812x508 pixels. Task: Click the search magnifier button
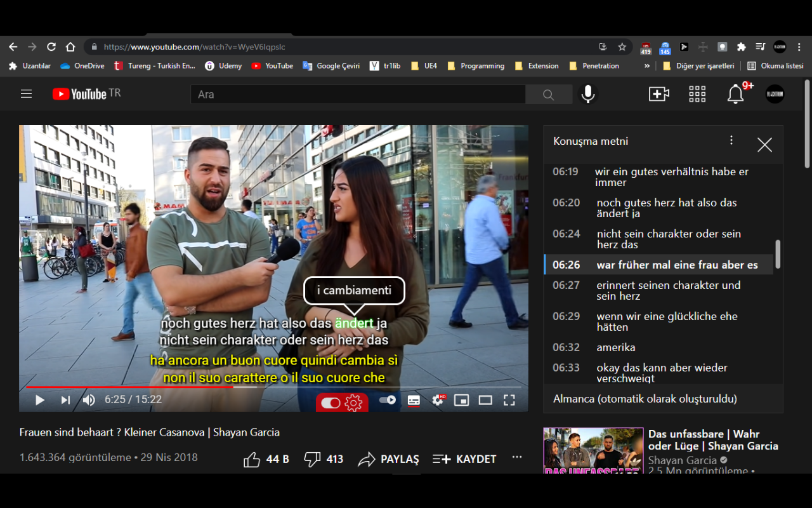pos(549,95)
